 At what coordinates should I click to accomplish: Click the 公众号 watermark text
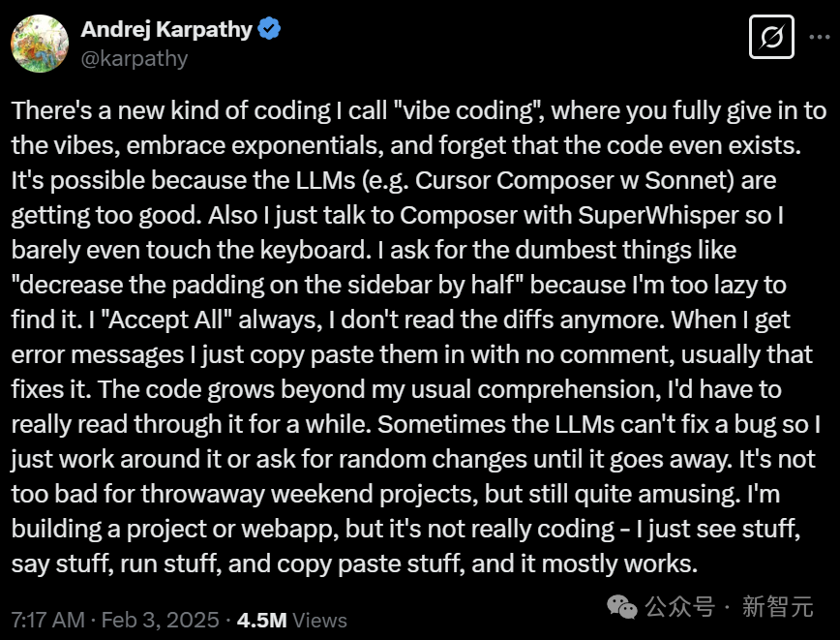click(x=679, y=607)
